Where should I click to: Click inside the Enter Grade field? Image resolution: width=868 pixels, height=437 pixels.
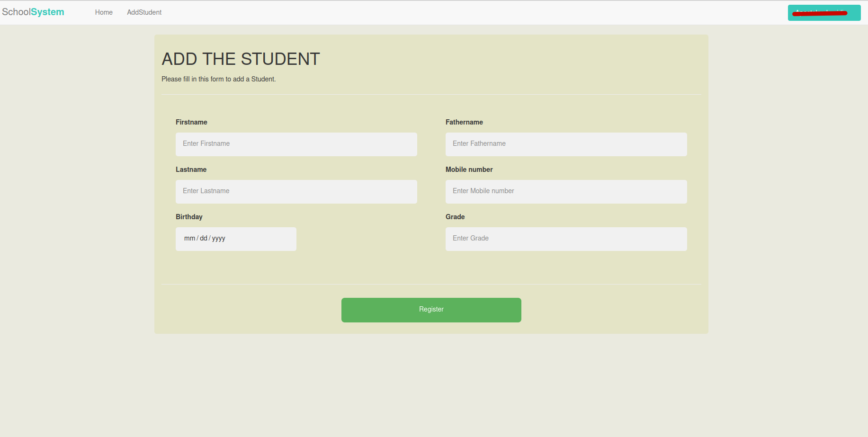tap(566, 239)
